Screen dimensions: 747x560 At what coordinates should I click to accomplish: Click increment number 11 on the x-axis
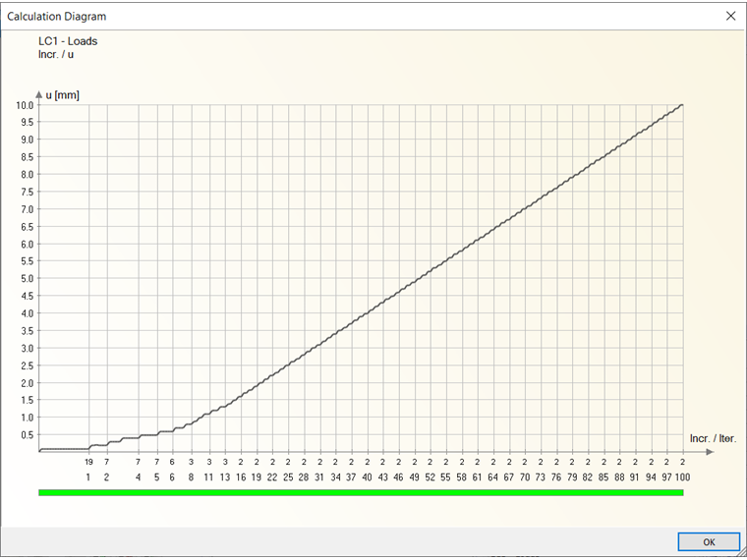[x=208, y=477]
